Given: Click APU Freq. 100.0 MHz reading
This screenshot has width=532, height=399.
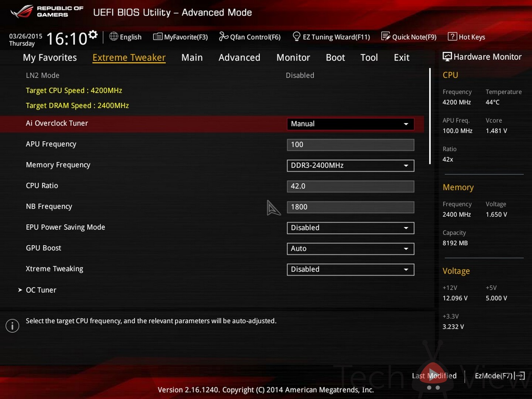Looking at the screenshot, I should [457, 131].
